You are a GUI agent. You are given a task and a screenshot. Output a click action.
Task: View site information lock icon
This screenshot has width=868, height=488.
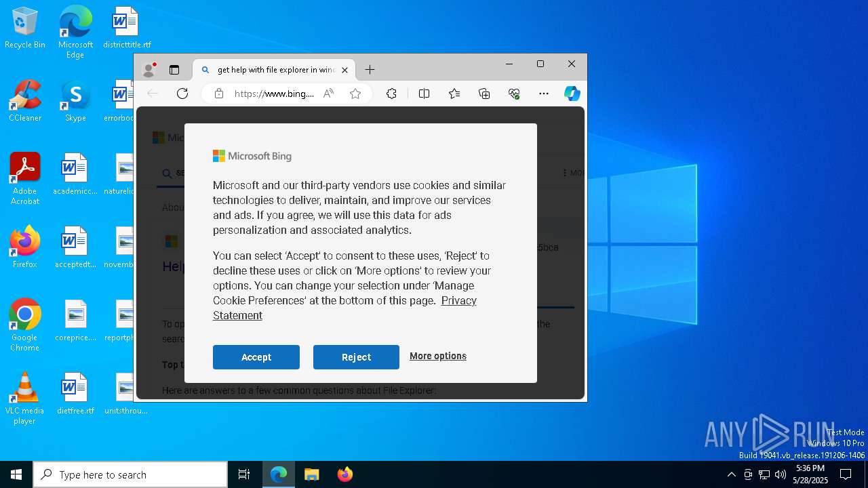pyautogui.click(x=219, y=94)
